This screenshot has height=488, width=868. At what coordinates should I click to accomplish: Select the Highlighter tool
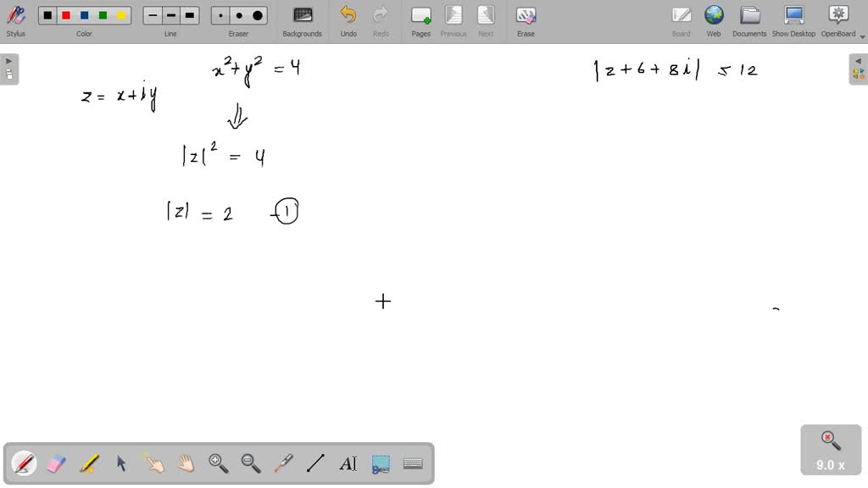[89, 463]
